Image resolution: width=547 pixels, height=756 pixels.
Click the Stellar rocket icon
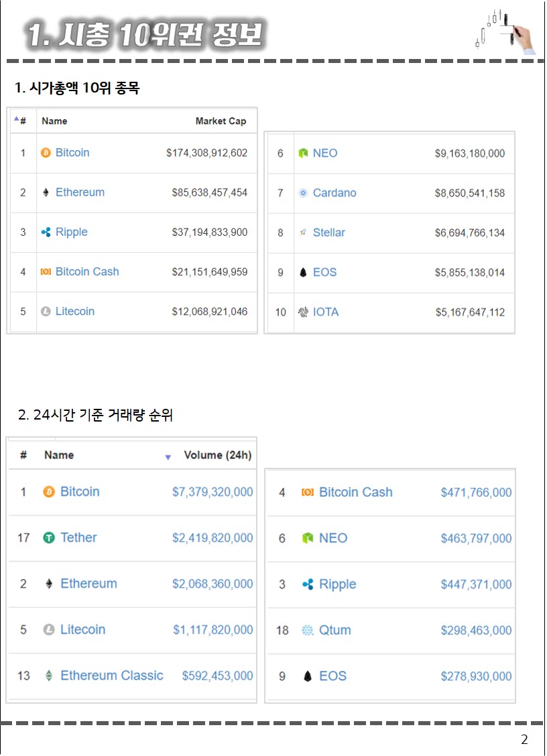click(303, 233)
